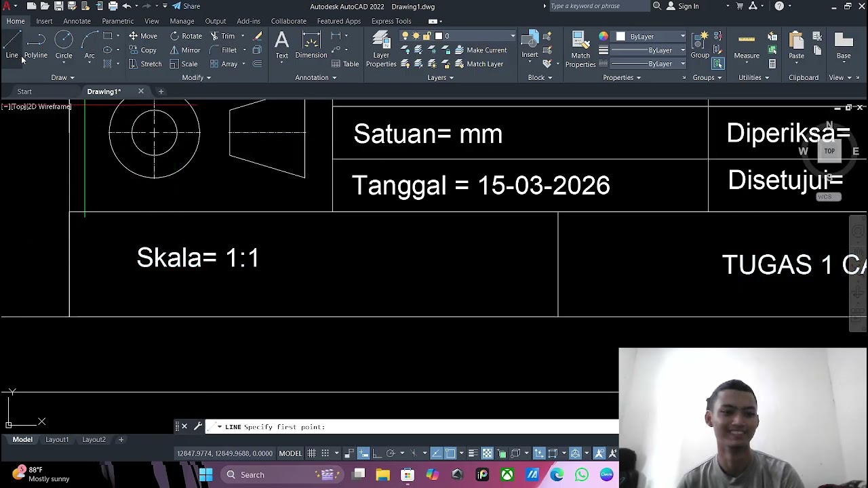Expand the Block panel dropdown

(x=540, y=77)
